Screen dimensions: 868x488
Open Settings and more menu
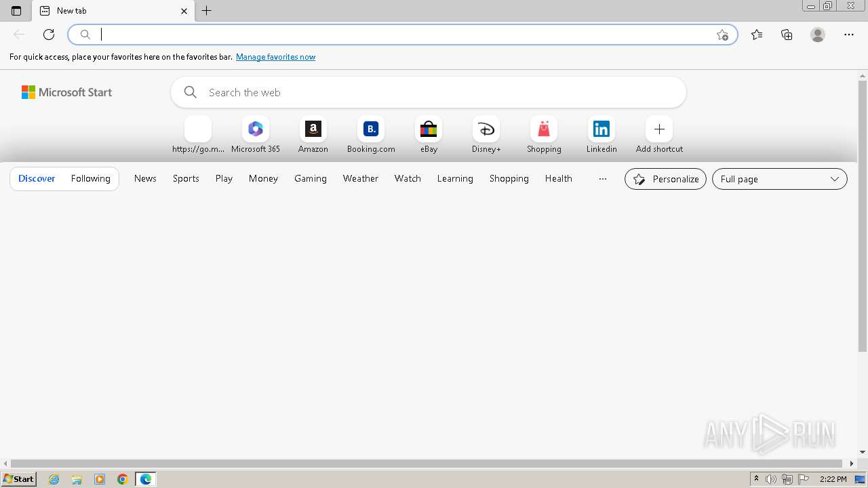click(849, 35)
